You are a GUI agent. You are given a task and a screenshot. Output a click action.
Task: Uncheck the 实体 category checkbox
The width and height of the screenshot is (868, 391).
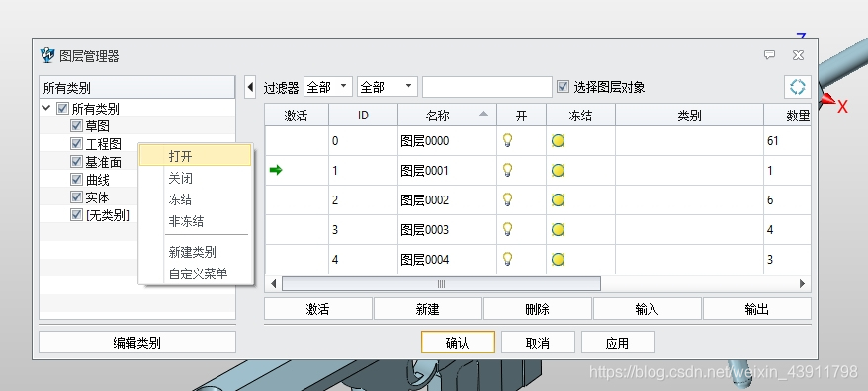pyautogui.click(x=76, y=196)
